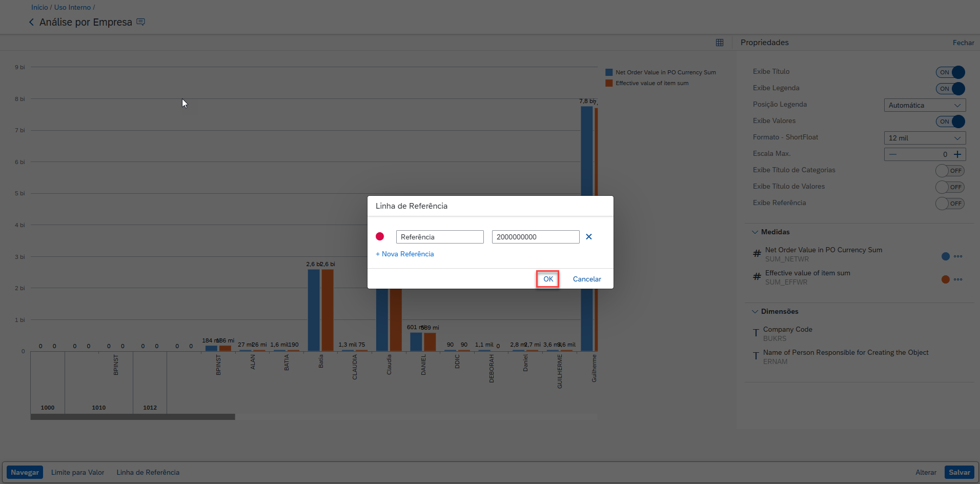Click the red reference color swatch
The image size is (980, 484).
click(x=380, y=236)
